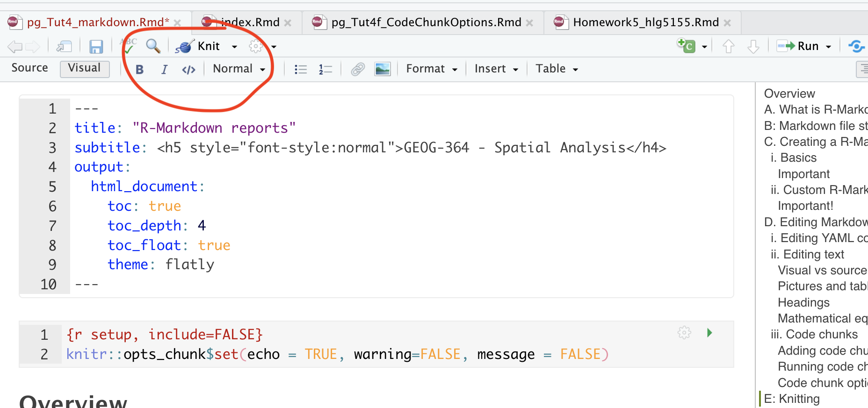Open the Normal paragraph style dropdown
868x408 pixels.
[239, 69]
